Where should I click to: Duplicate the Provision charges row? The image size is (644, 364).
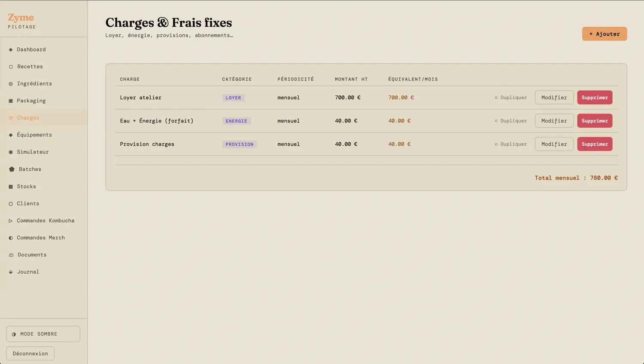(x=510, y=144)
